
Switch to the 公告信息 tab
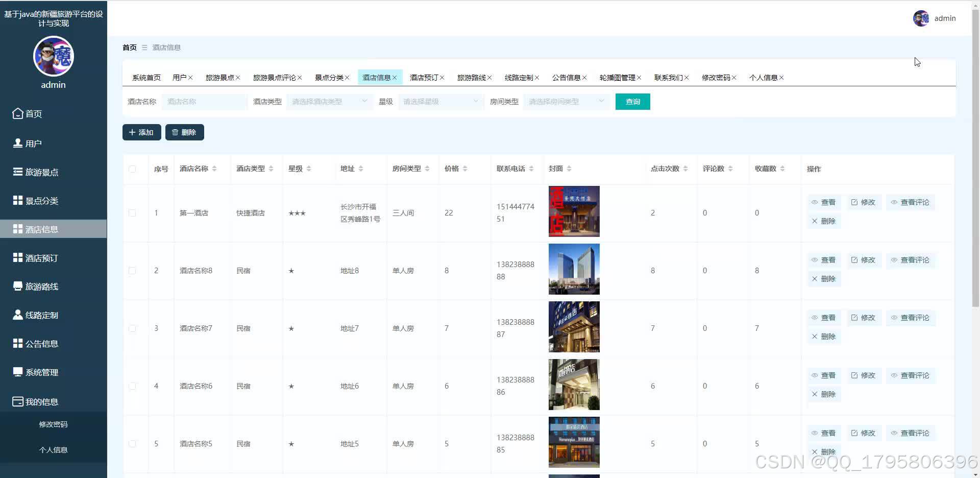(567, 78)
